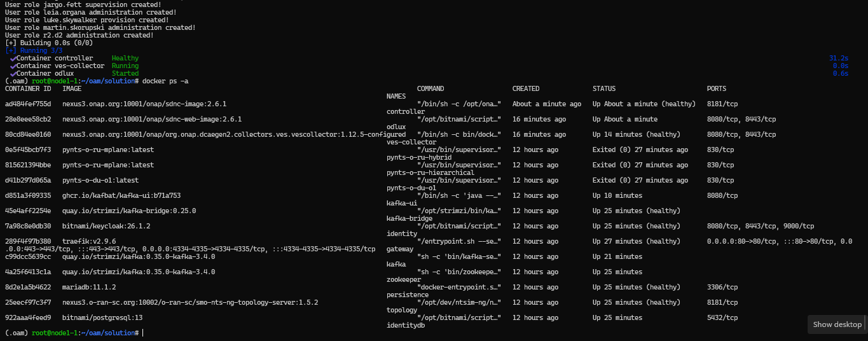Click container ID 8d2e1a5b4622
The image size is (868, 341).
[x=28, y=287]
